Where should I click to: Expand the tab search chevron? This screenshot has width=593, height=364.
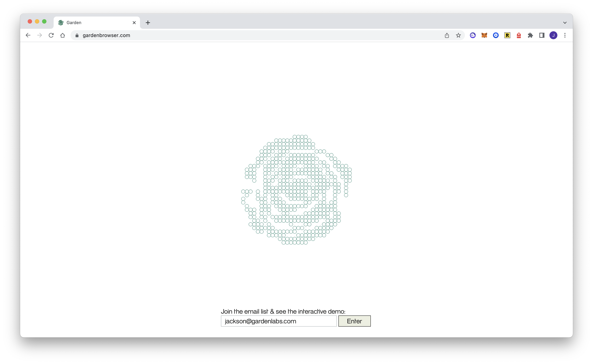pos(565,23)
